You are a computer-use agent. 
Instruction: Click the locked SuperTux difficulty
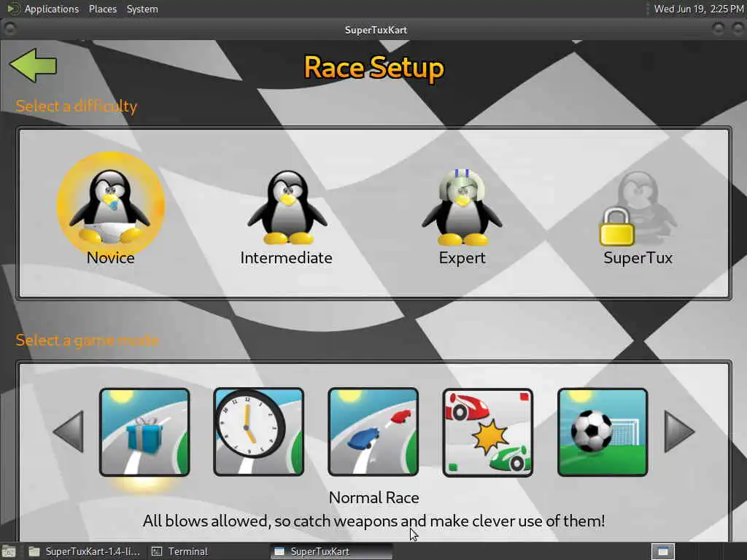(638, 209)
